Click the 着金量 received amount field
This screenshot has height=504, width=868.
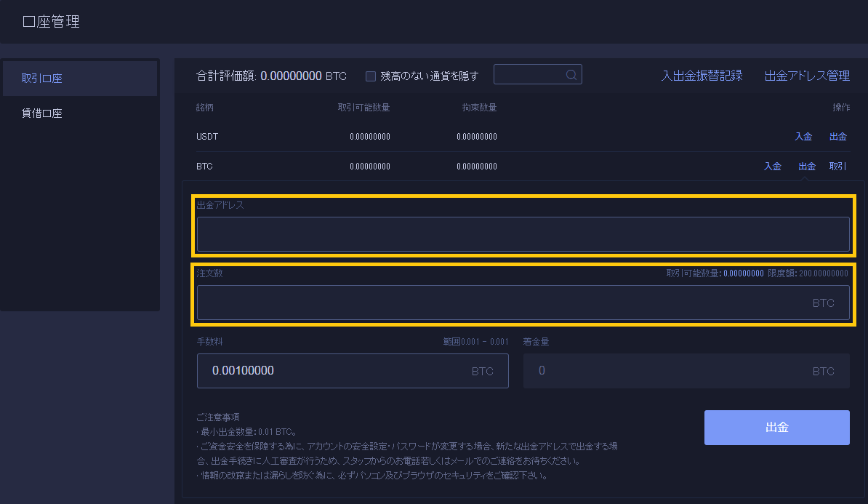coord(669,371)
